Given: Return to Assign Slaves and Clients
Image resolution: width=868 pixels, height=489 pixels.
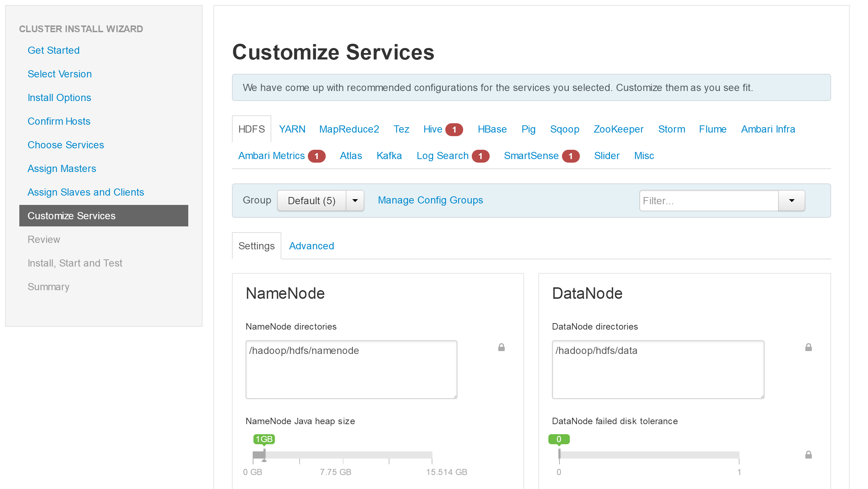Looking at the screenshot, I should click(x=86, y=192).
